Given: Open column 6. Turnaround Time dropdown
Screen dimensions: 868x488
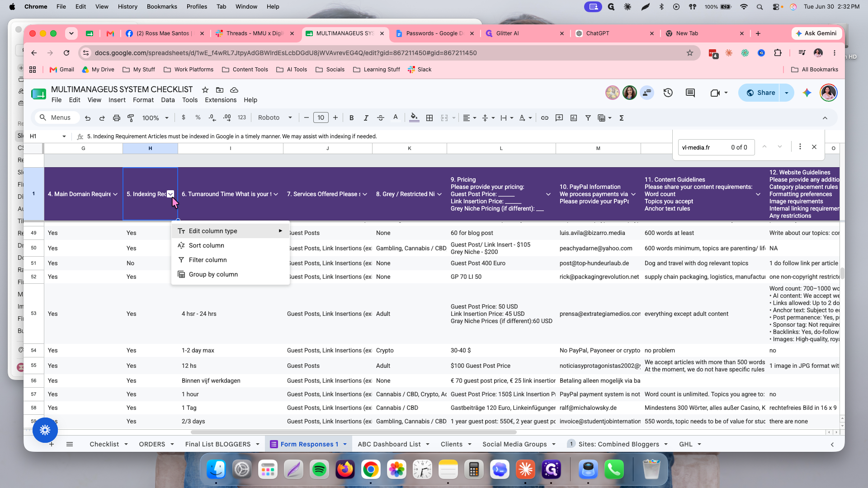Looking at the screenshot, I should tap(276, 194).
